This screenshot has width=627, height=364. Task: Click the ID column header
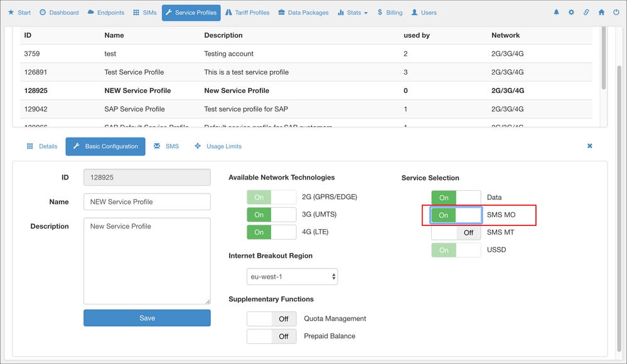28,35
